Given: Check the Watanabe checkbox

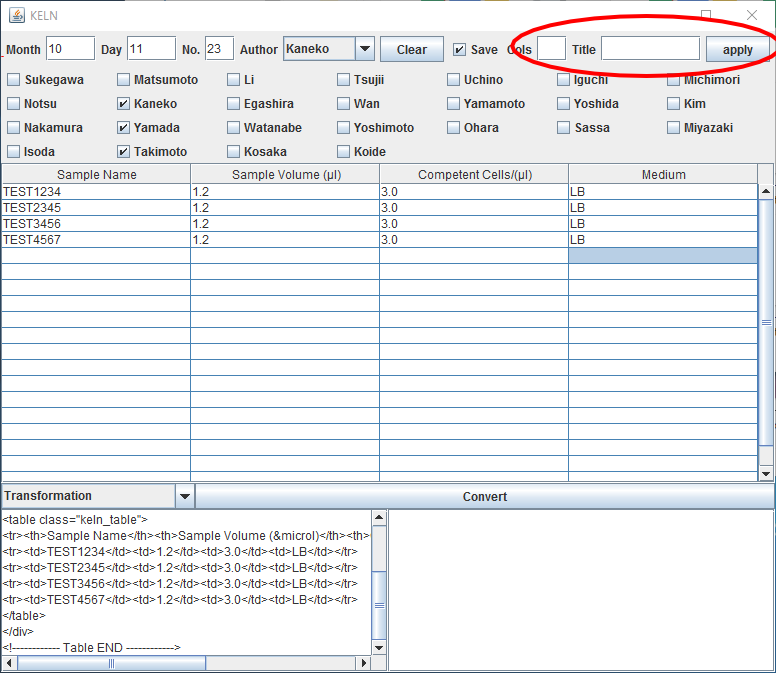Looking at the screenshot, I should pos(233,128).
